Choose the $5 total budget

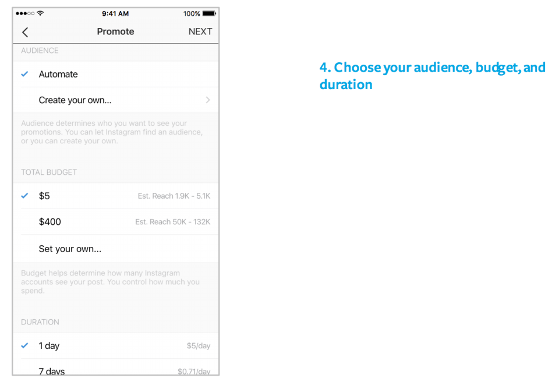(x=44, y=196)
